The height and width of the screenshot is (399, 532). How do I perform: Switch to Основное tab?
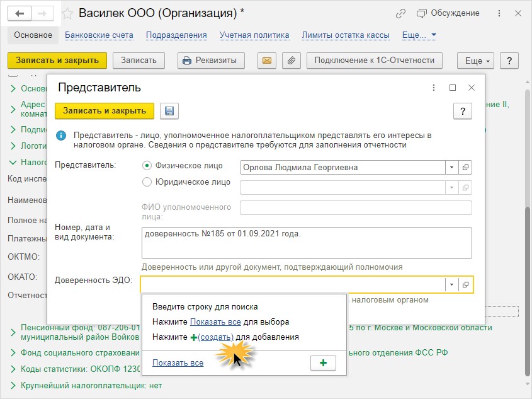pyautogui.click(x=33, y=35)
